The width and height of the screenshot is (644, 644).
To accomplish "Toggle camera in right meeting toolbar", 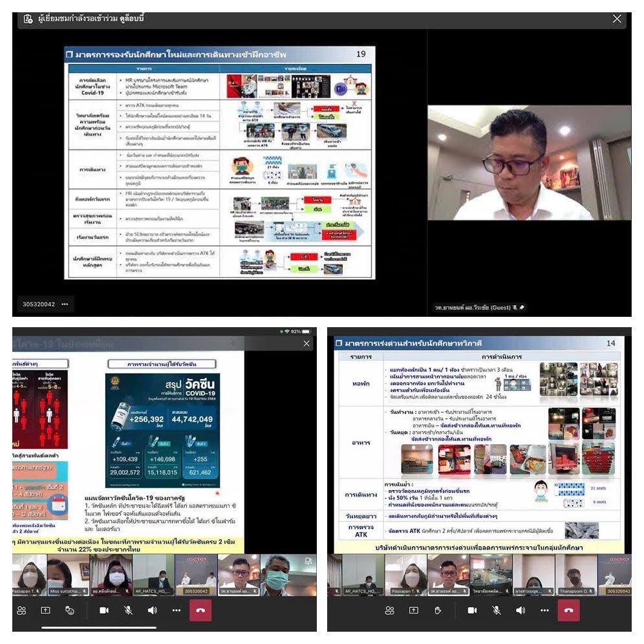I will click(472, 610).
